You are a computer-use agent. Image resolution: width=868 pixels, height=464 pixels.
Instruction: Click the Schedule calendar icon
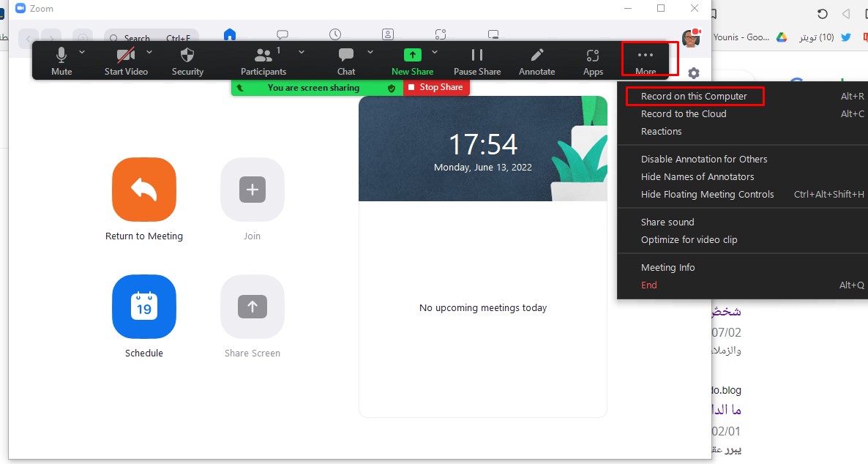tap(144, 307)
